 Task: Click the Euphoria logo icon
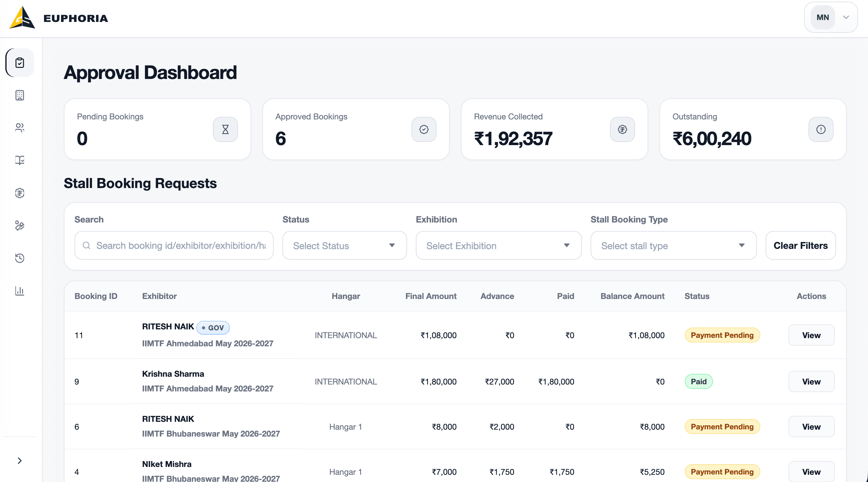(x=22, y=18)
